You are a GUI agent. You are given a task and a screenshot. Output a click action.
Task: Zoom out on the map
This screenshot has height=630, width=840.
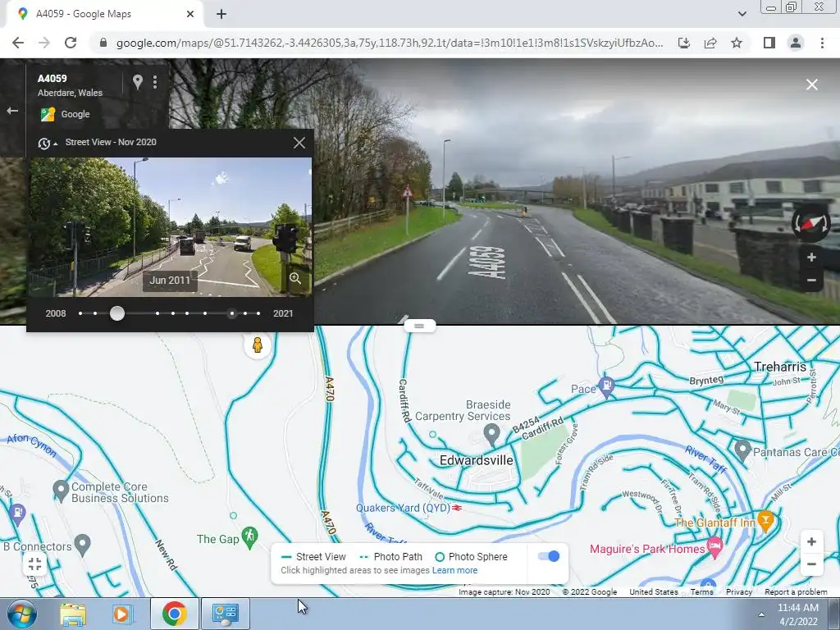click(811, 564)
